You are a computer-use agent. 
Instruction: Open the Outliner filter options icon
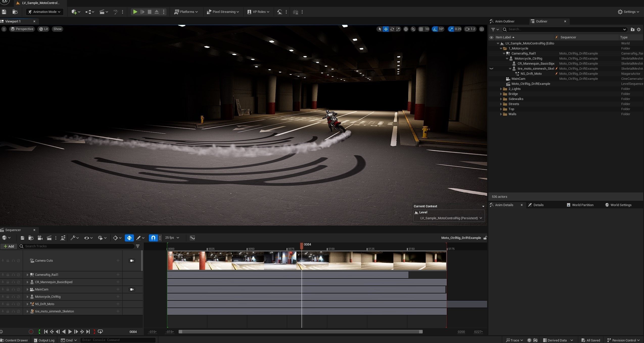point(495,30)
